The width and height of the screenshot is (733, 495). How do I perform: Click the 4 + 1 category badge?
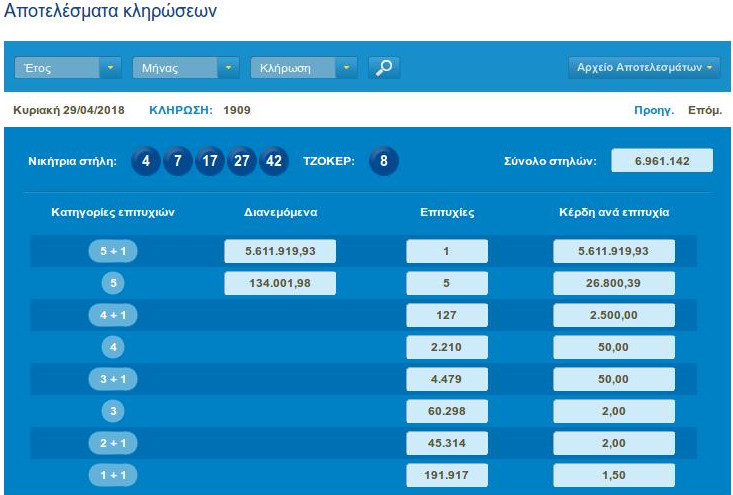point(112,315)
